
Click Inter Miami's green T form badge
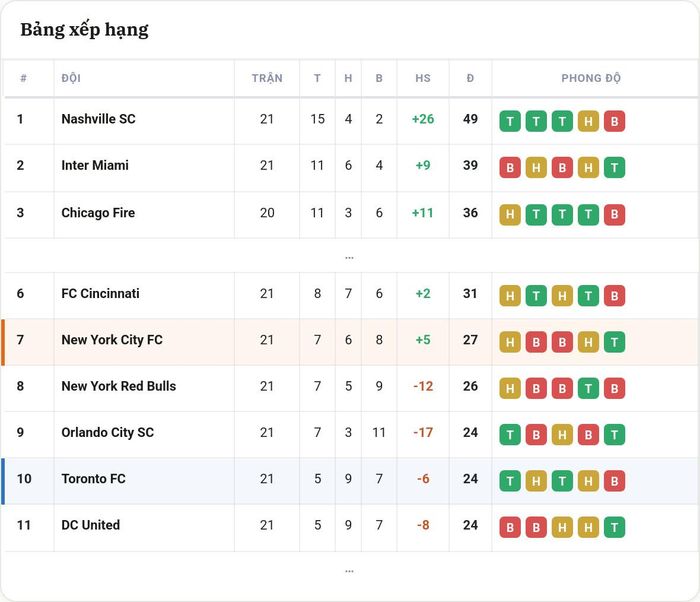click(614, 167)
